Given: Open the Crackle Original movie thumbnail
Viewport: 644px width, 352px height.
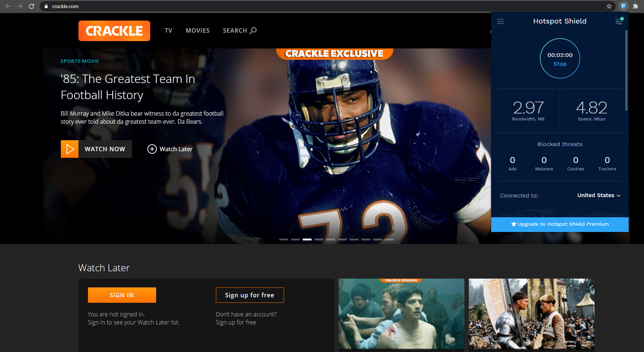Looking at the screenshot, I should 401,314.
